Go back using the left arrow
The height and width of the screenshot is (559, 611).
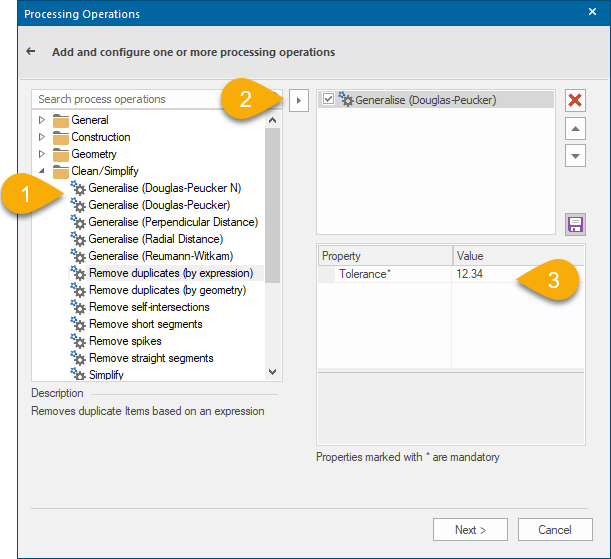coord(31,52)
